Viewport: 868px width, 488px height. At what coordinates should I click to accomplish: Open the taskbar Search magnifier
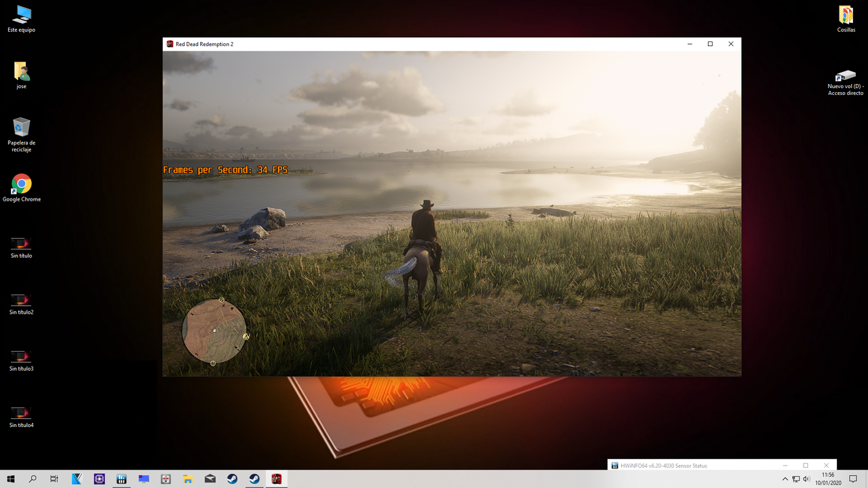tap(33, 479)
